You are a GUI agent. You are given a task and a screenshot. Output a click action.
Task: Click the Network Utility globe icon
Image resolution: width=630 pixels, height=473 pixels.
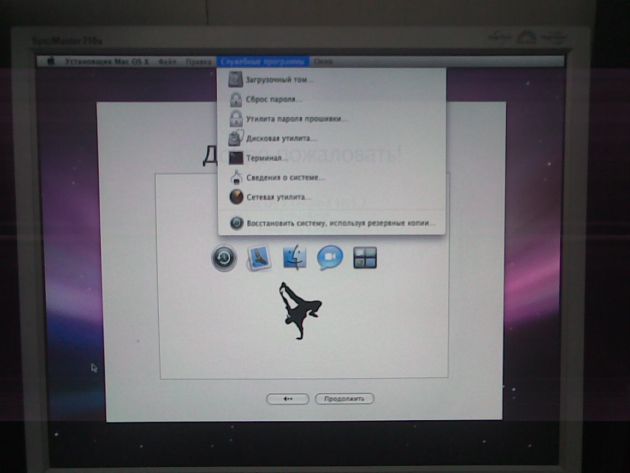[x=236, y=197]
